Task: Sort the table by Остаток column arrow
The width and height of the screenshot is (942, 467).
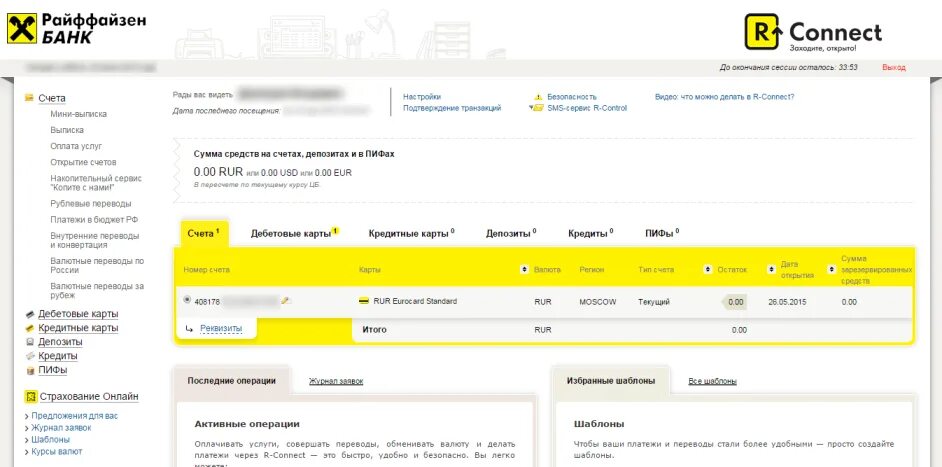Action: pyautogui.click(x=708, y=270)
